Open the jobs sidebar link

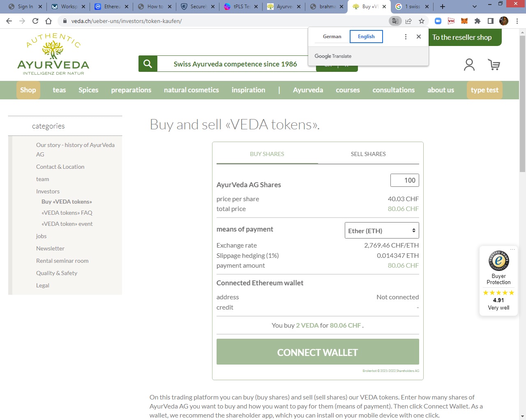[41, 236]
